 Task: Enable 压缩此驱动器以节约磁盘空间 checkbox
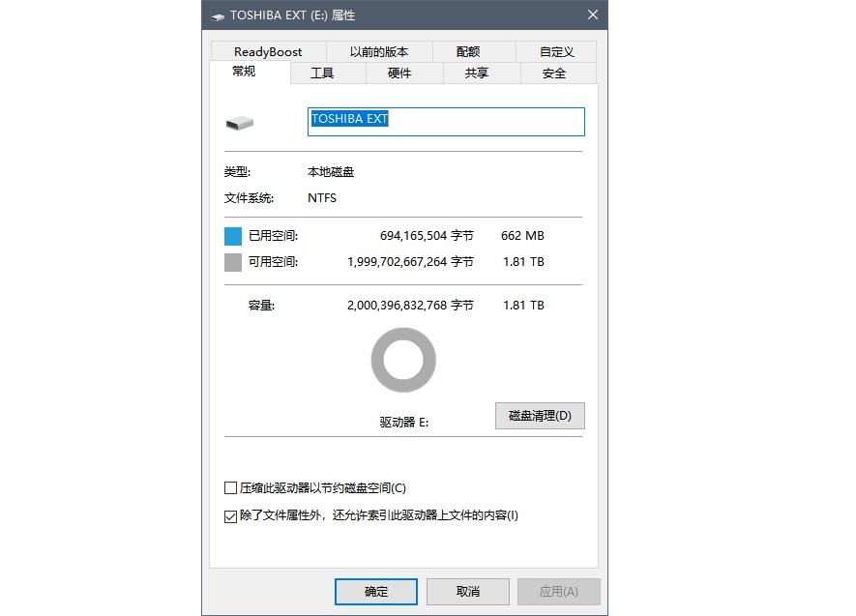pyautogui.click(x=229, y=487)
